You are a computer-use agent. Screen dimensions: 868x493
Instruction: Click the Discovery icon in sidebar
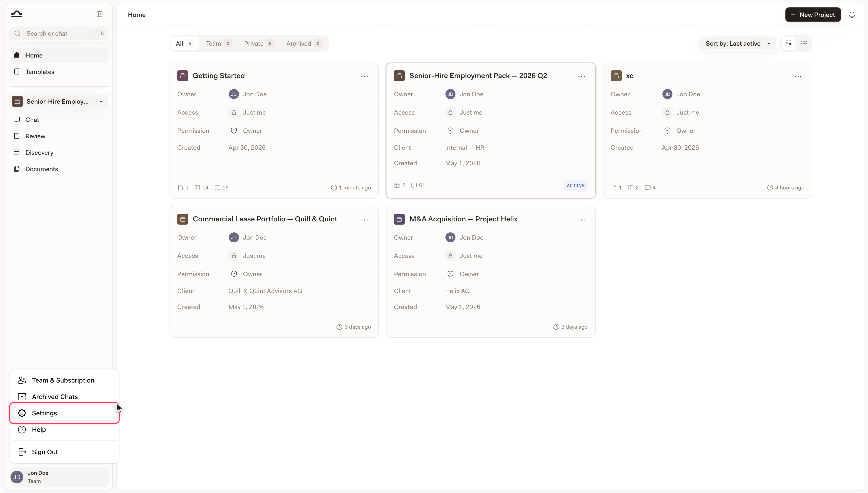[17, 152]
